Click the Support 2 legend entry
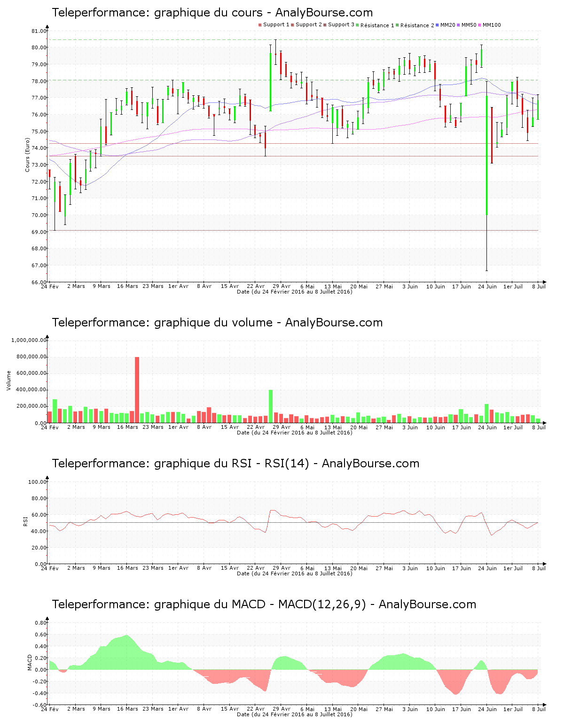This screenshot has height=728, width=564. point(306,25)
